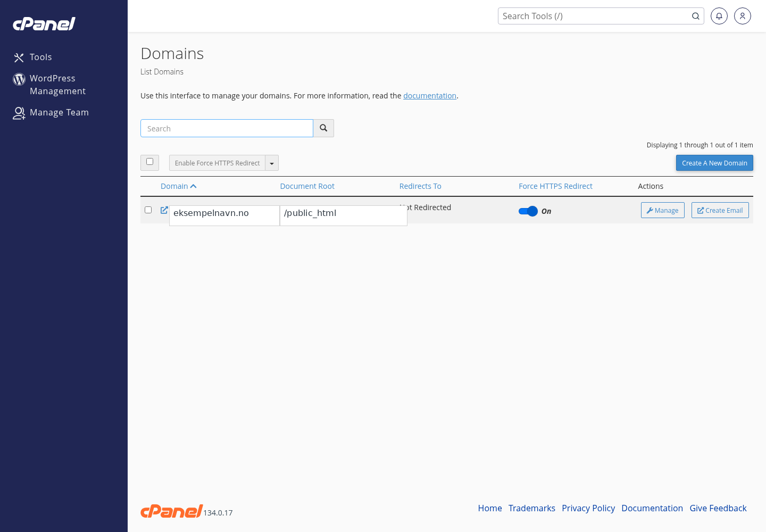Select the Tools wrench icon in sidebar

[19, 57]
